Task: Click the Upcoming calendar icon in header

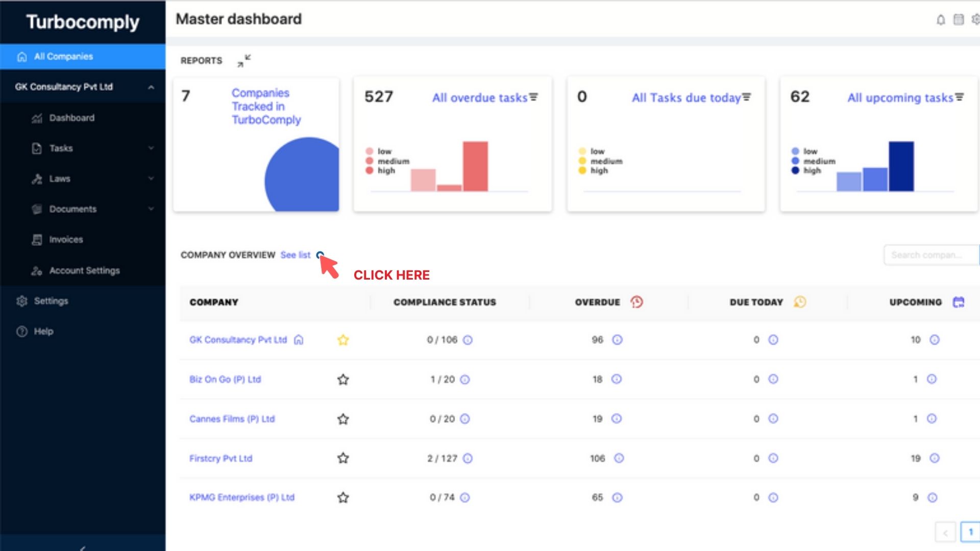Action: point(959,302)
